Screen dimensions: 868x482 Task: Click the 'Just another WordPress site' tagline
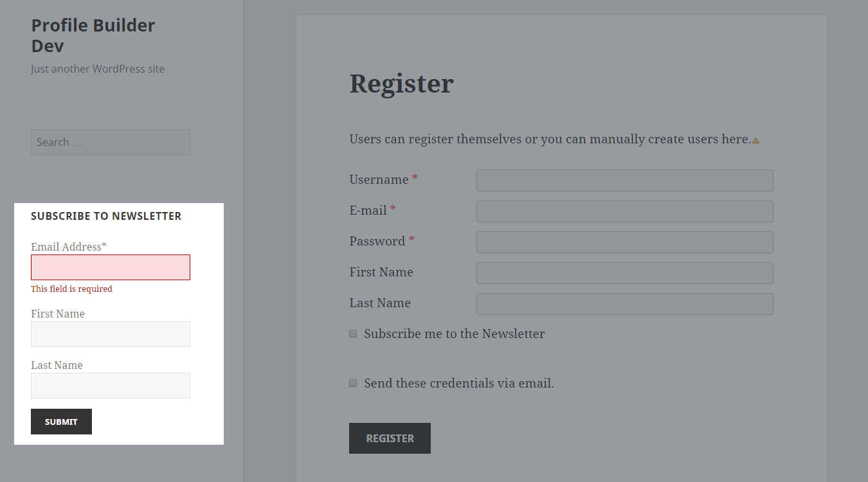tap(98, 69)
